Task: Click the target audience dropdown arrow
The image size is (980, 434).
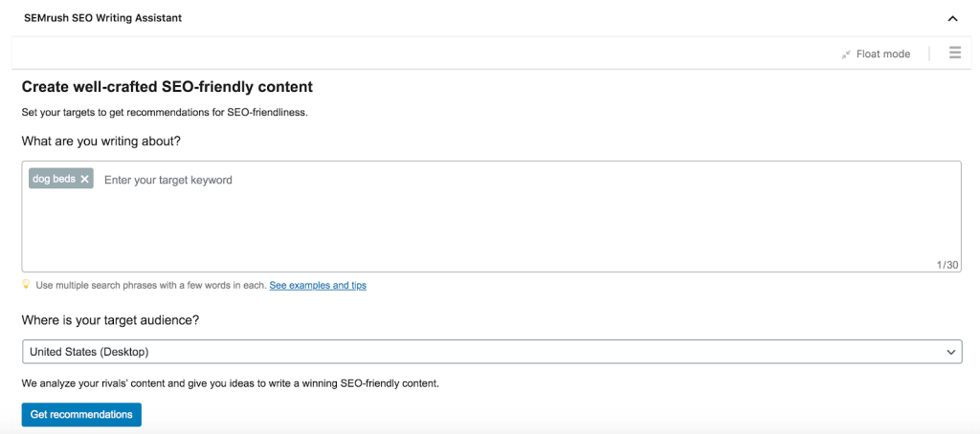Action: (x=951, y=352)
